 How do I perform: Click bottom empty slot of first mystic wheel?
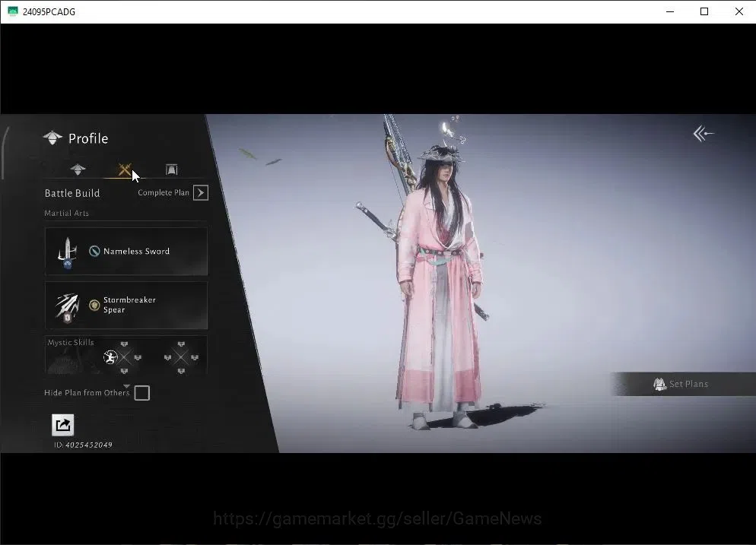125,371
